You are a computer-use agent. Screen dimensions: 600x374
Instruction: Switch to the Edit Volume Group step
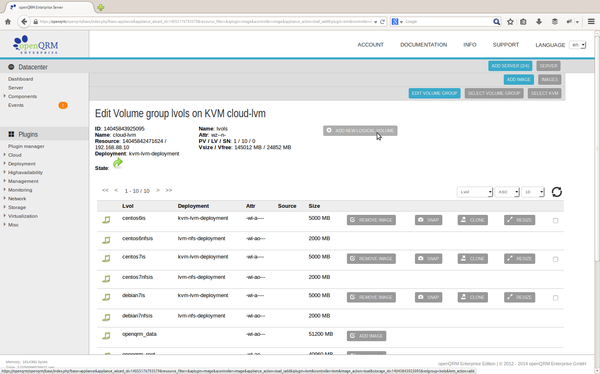tap(434, 93)
